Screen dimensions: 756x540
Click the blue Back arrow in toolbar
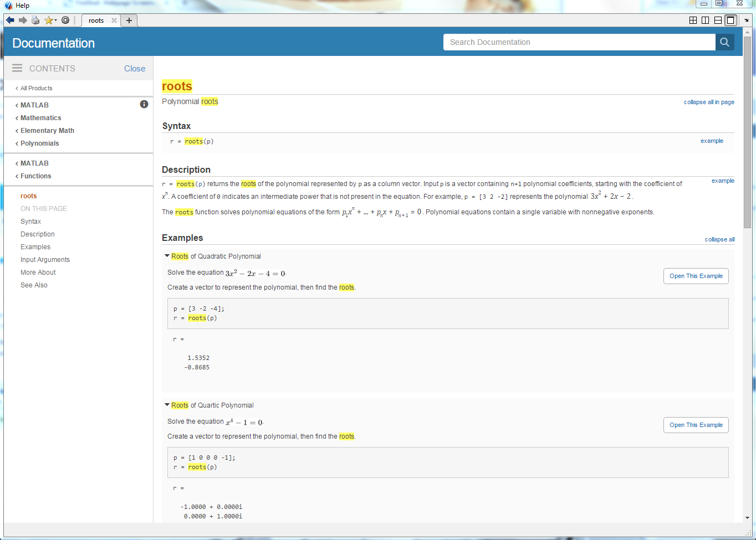10,20
